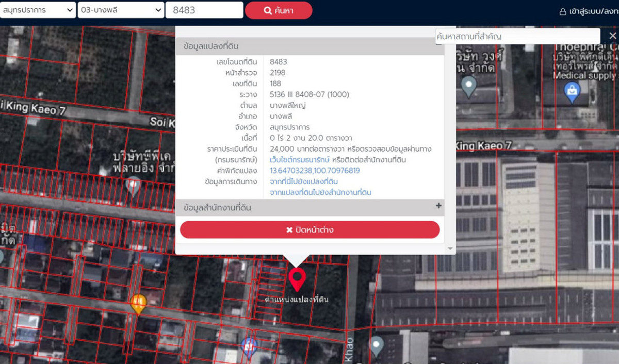Expand the ข้อมูลสำนักงานที่ดิน section with plus
This screenshot has height=364, width=619.
438,206
